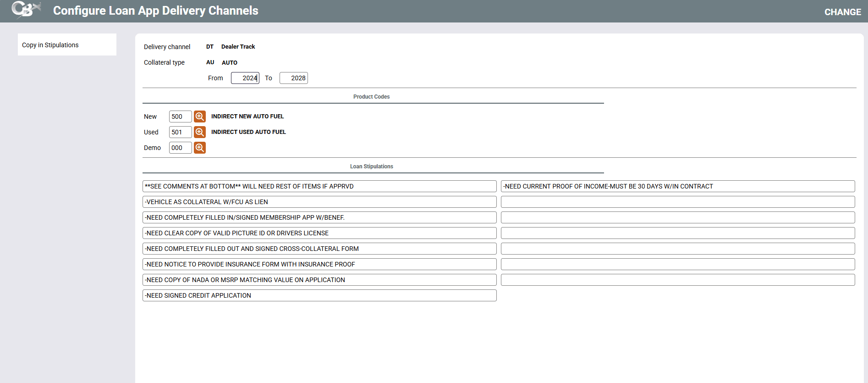Open lookup for Used product code
The height and width of the screenshot is (383, 868).
tap(199, 132)
